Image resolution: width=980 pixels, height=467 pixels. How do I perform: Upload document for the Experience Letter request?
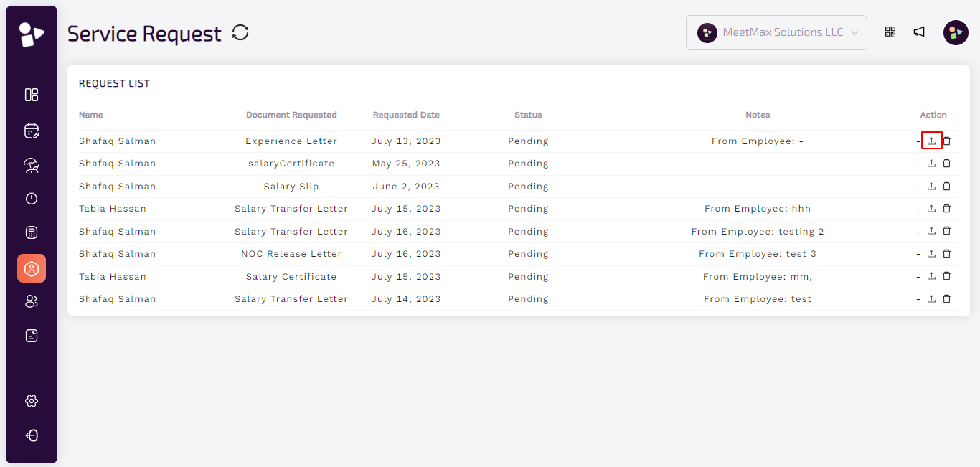(931, 141)
